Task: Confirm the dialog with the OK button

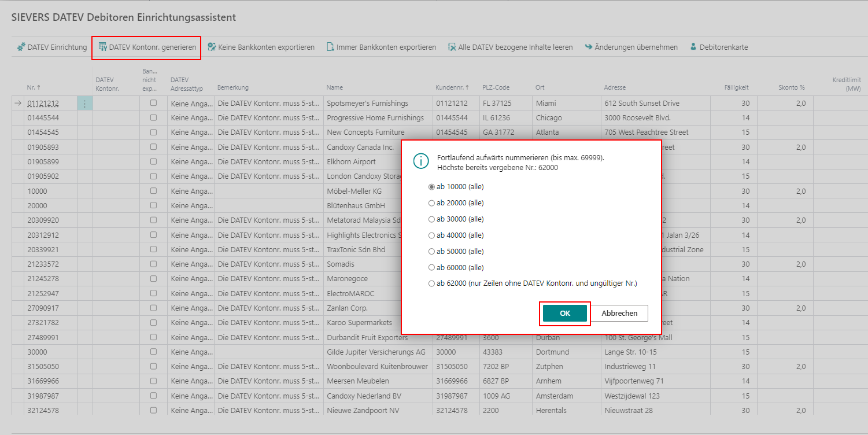Action: [565, 313]
